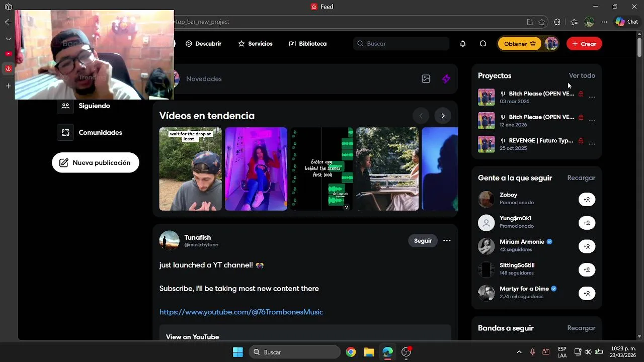Click Recargar in Bandas a seguir

(581, 328)
